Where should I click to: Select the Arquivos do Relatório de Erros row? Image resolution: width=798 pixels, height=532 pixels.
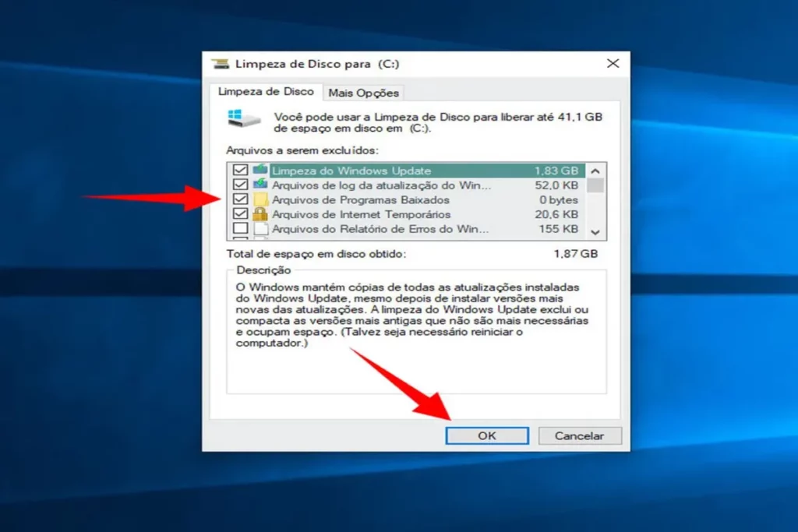coord(406,229)
